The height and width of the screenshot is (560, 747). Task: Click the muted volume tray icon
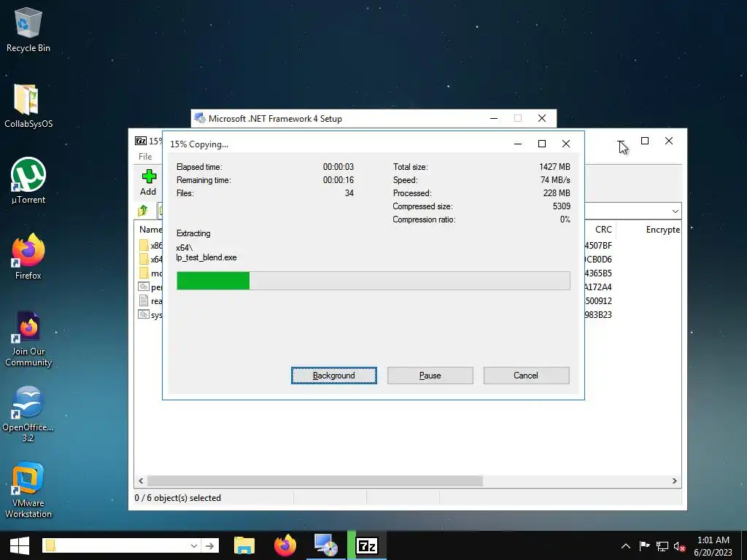tap(679, 546)
